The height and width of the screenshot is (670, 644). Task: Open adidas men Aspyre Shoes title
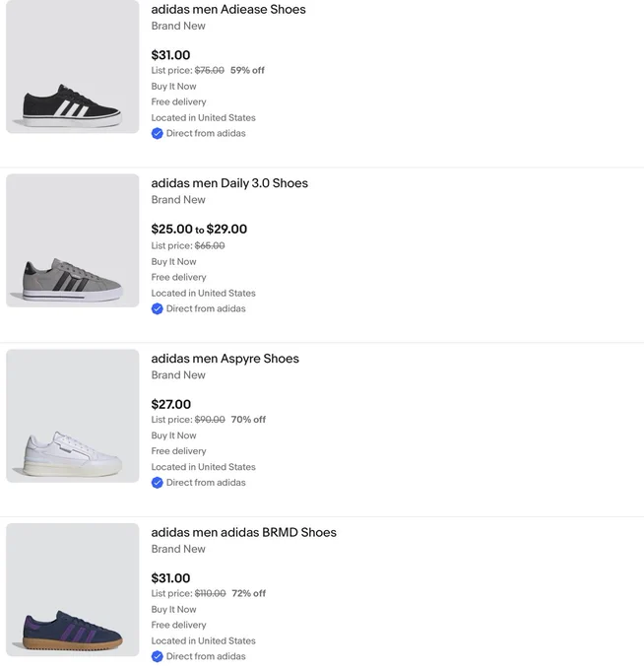pyautogui.click(x=225, y=359)
